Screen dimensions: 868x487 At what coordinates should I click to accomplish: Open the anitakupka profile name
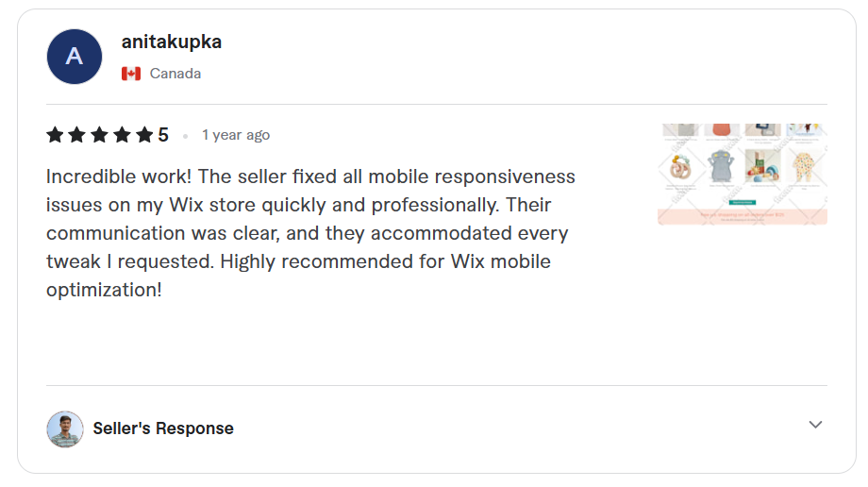click(x=172, y=42)
